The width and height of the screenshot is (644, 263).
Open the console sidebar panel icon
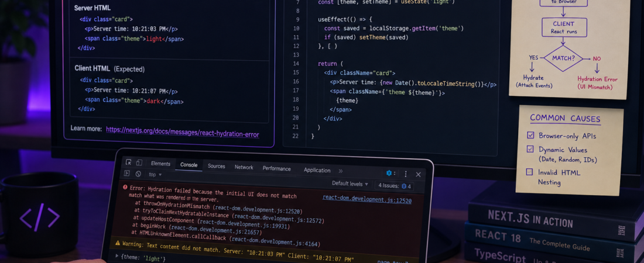click(127, 174)
